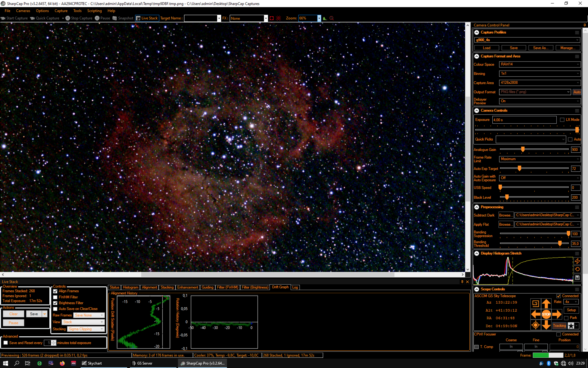Open the green image histogram toolbar icon

click(x=325, y=18)
